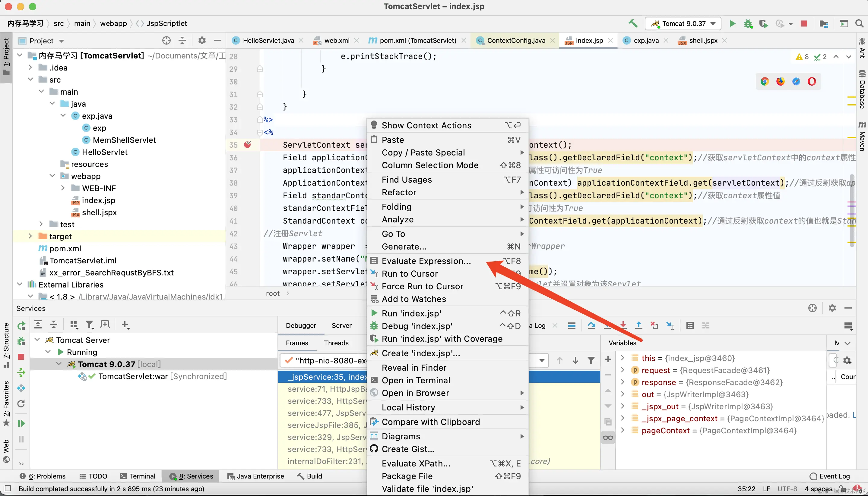Expand the target folder in project tree

(30, 236)
